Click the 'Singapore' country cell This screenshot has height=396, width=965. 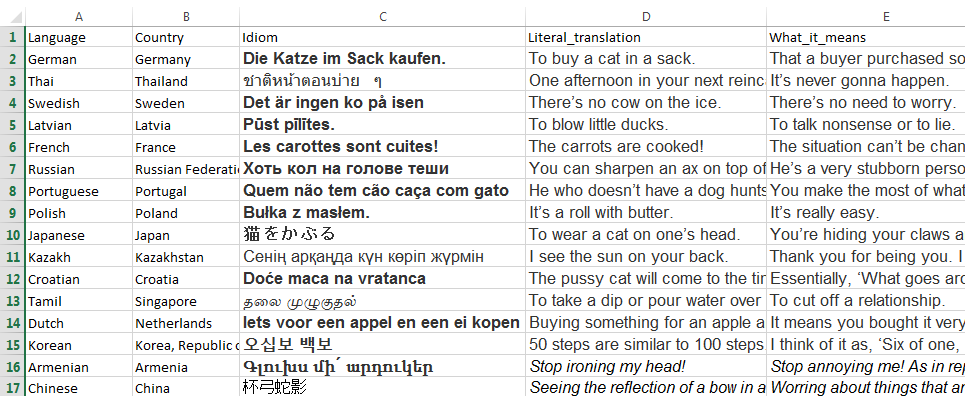point(186,301)
